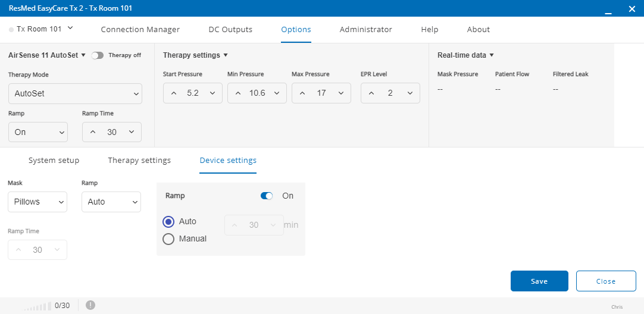Click the Close button
This screenshot has height=314, width=644.
607,281
